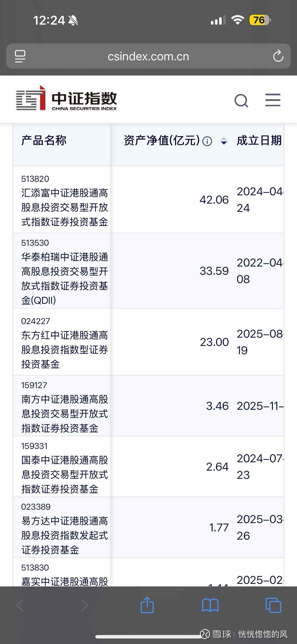
Task: Open the Safari tabs overview icon
Action: 273,606
